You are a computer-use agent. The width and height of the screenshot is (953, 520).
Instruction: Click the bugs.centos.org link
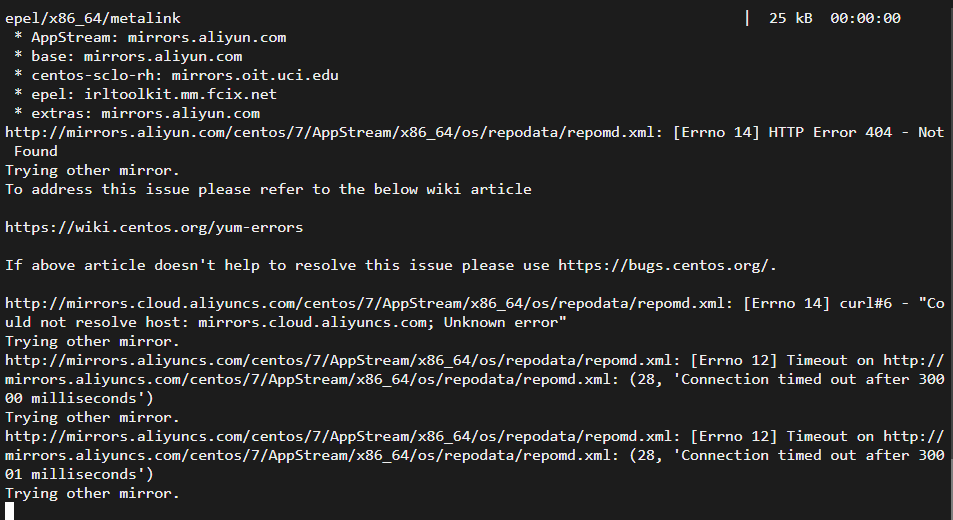[x=666, y=265]
